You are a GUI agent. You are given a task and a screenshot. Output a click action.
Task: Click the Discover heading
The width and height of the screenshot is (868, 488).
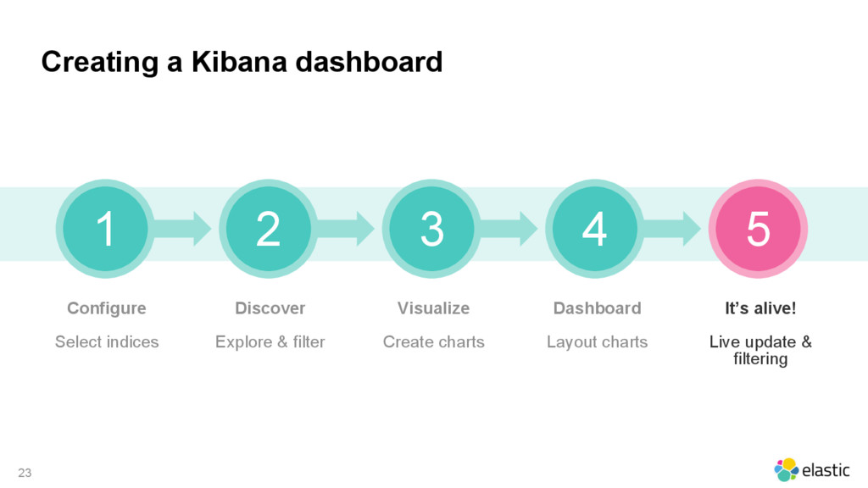pos(270,308)
